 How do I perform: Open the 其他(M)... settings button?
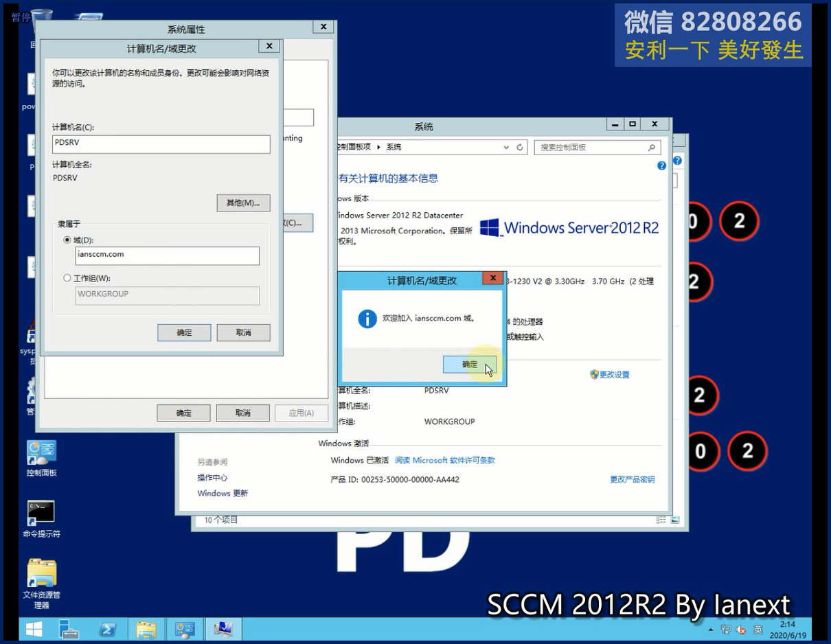(x=243, y=203)
